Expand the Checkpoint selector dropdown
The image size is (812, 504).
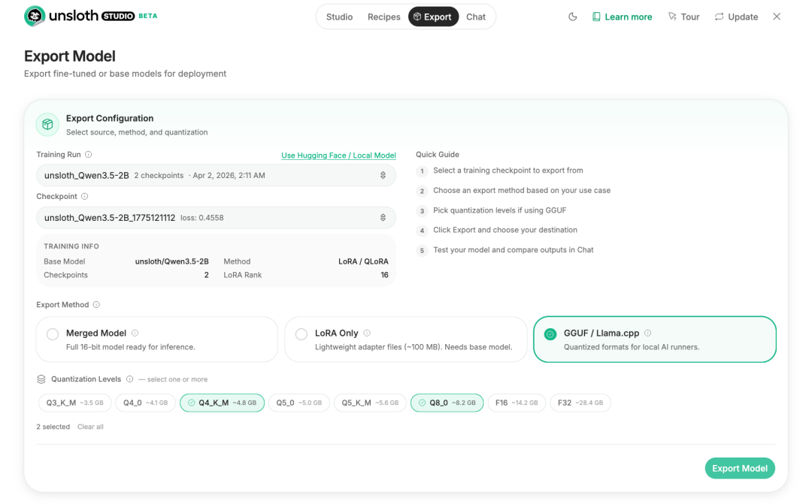tap(216, 218)
